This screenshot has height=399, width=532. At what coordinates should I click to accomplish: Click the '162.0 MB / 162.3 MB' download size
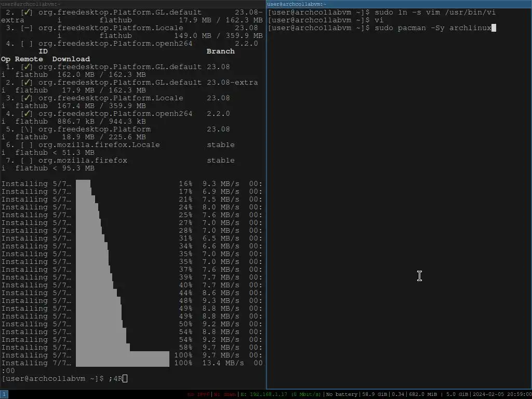coord(101,75)
